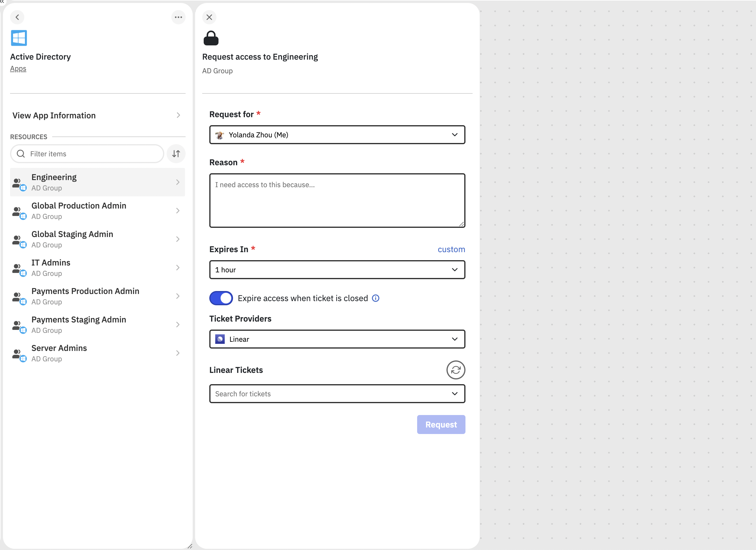756x550 pixels.
Task: Click the custom expiration link
Action: [x=451, y=249]
